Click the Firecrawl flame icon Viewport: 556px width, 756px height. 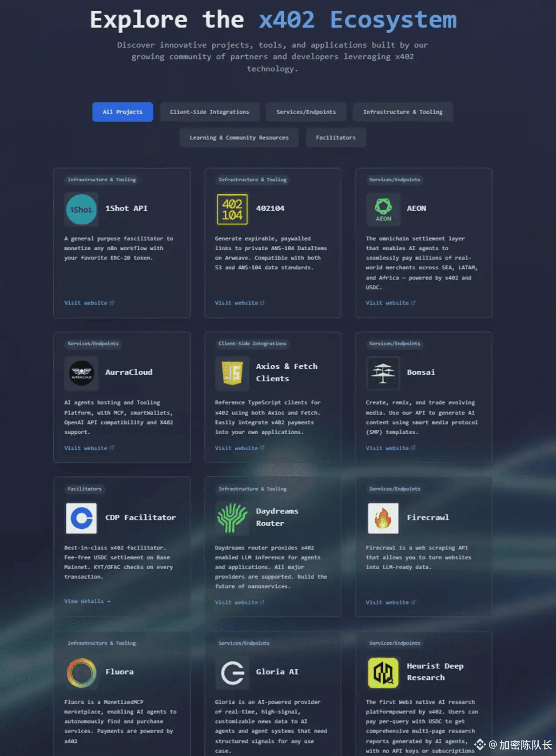click(x=383, y=518)
